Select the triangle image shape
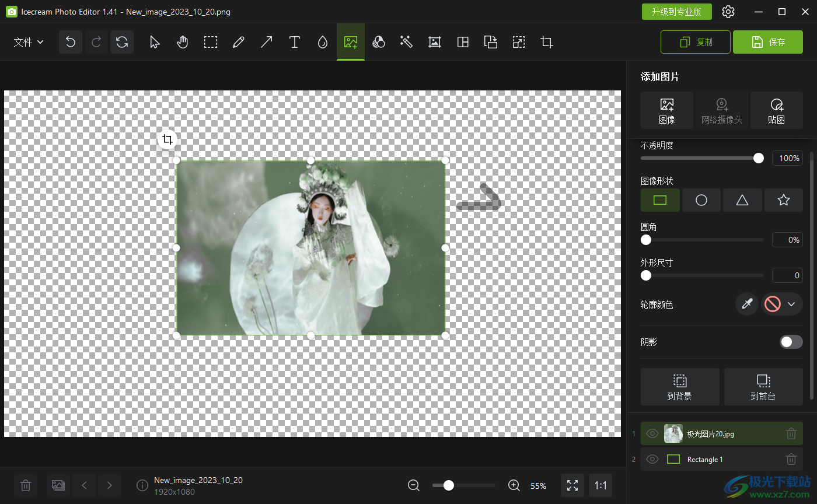 pyautogui.click(x=742, y=200)
